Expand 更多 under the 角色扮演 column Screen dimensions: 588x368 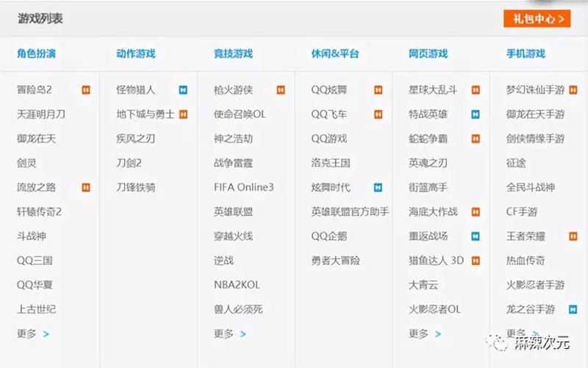pos(33,333)
